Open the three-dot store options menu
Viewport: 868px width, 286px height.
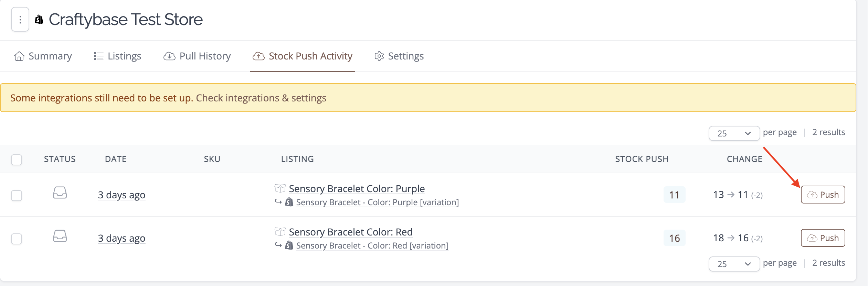pos(20,20)
